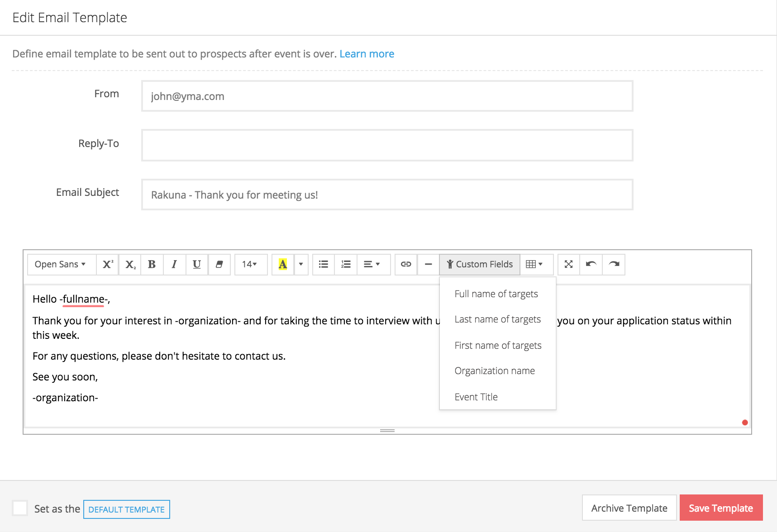Apply superscript formatting

[107, 264]
